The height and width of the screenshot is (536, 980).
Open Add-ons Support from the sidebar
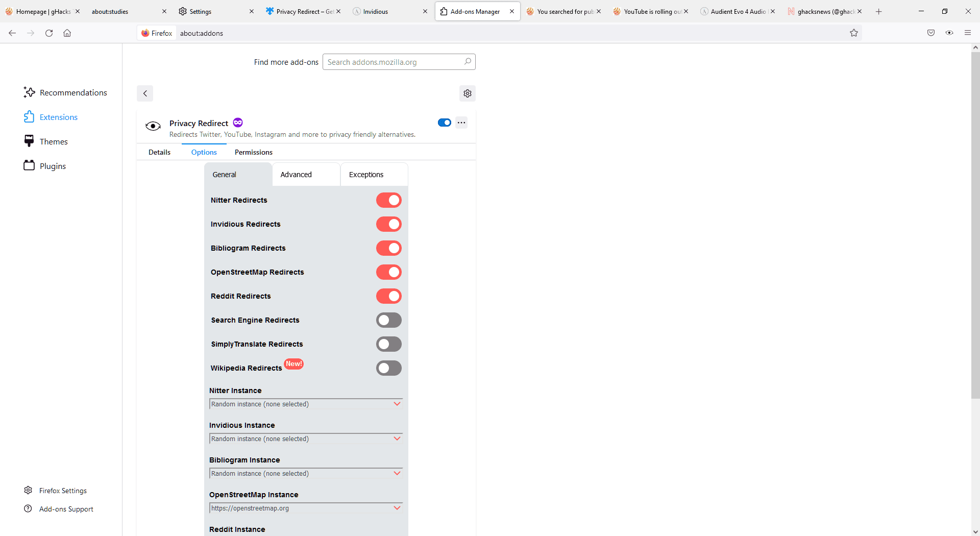(x=65, y=508)
